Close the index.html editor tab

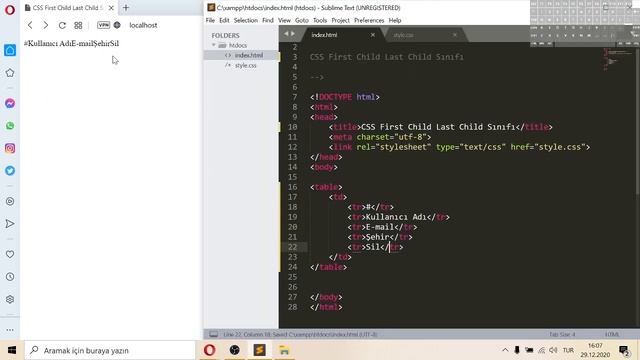[x=373, y=35]
